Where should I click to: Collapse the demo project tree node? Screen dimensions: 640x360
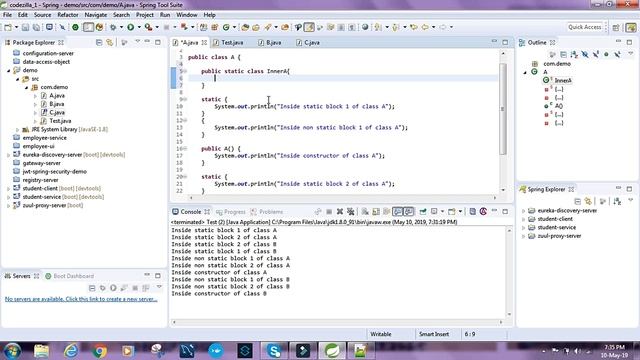coord(9,71)
